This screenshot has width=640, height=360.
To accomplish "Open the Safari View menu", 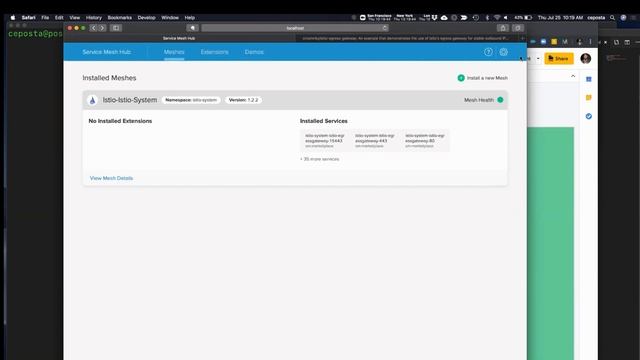I will 74,18.
